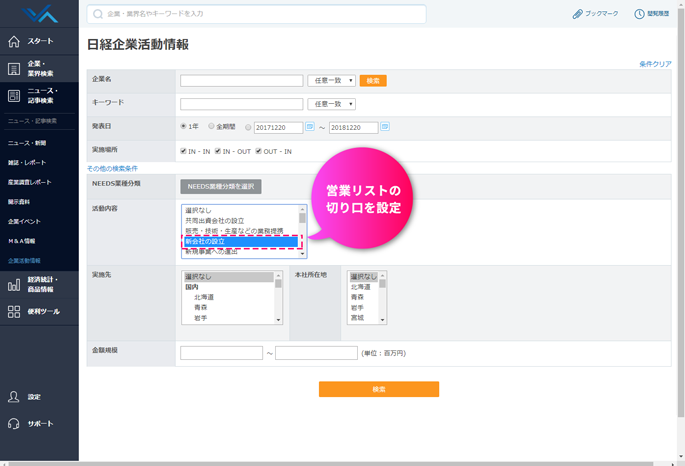Click the 本社所在地 list scrollbar thumb

coord(383,283)
